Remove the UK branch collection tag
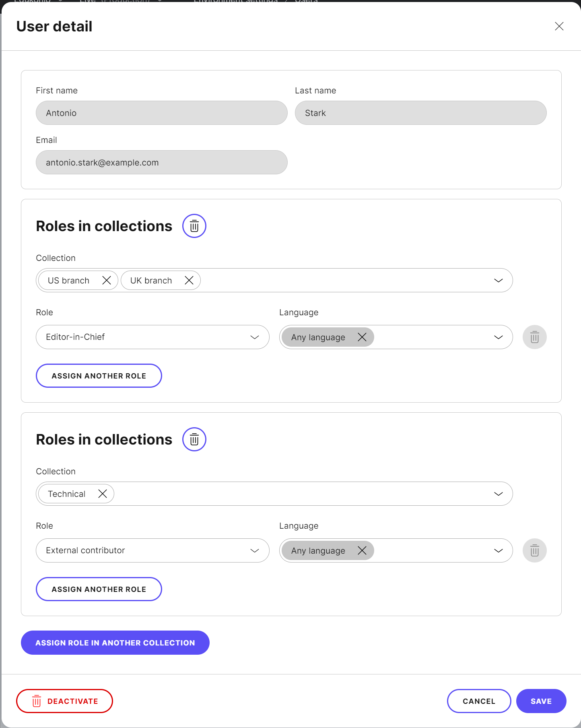 [189, 280]
